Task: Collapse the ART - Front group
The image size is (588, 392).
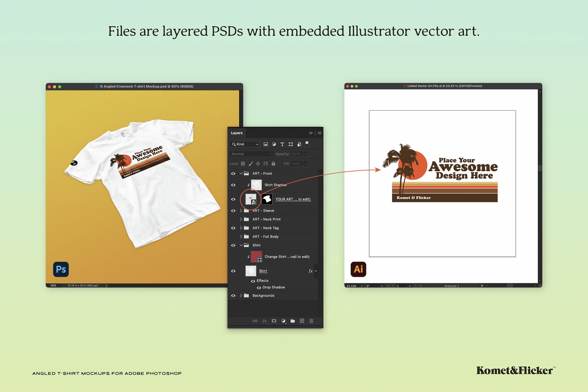Action: pos(241,173)
